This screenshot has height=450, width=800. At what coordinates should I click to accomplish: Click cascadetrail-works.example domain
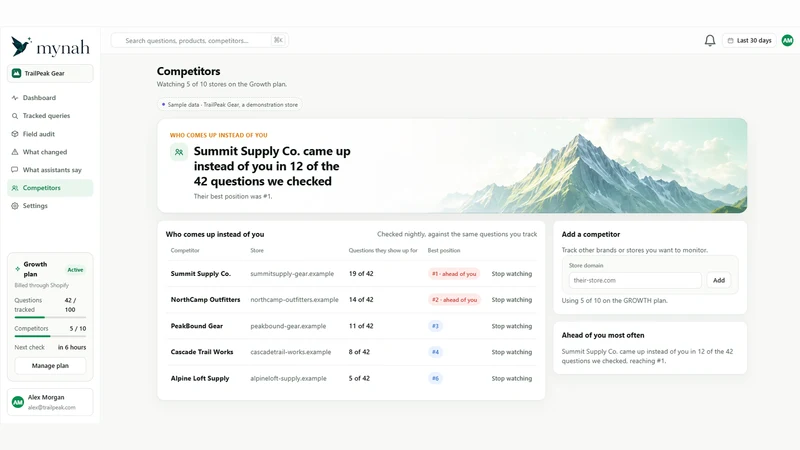(x=290, y=352)
